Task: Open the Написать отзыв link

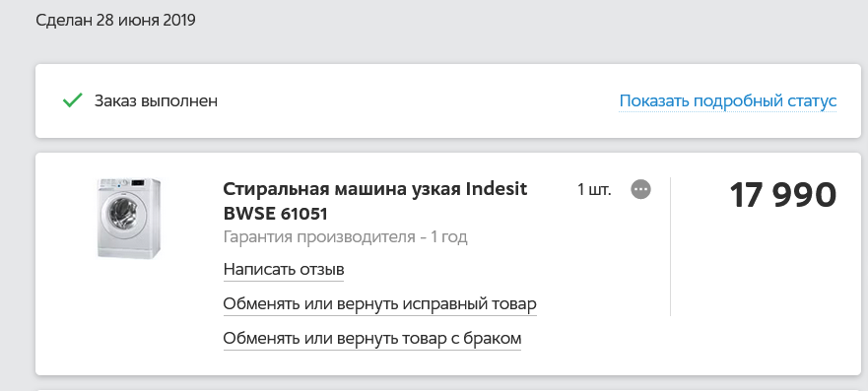Action: [284, 269]
